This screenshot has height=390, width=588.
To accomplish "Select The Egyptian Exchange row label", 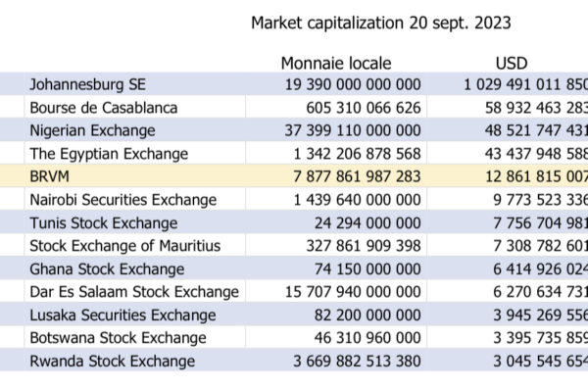I will 109,154.
